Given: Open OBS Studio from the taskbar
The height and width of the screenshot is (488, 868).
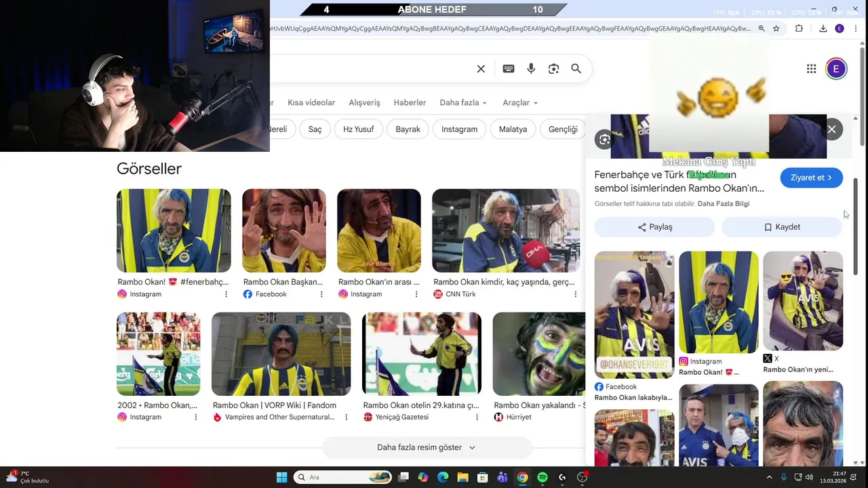Looking at the screenshot, I should click(582, 477).
